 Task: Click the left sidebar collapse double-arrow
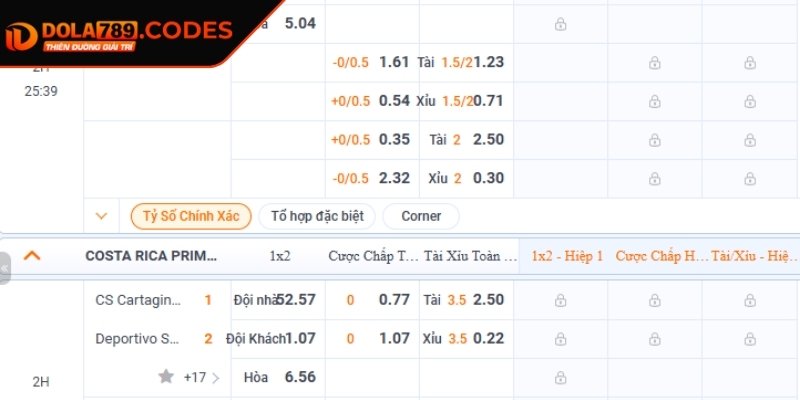5,268
